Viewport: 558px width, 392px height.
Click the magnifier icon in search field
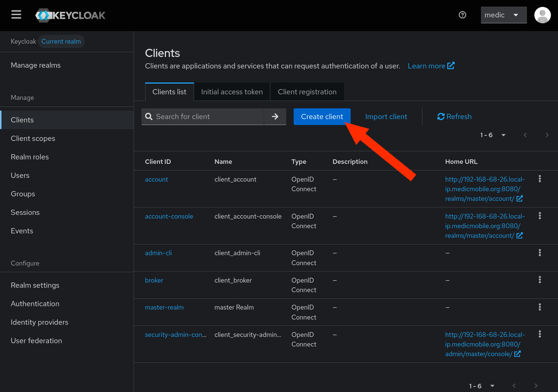click(149, 116)
